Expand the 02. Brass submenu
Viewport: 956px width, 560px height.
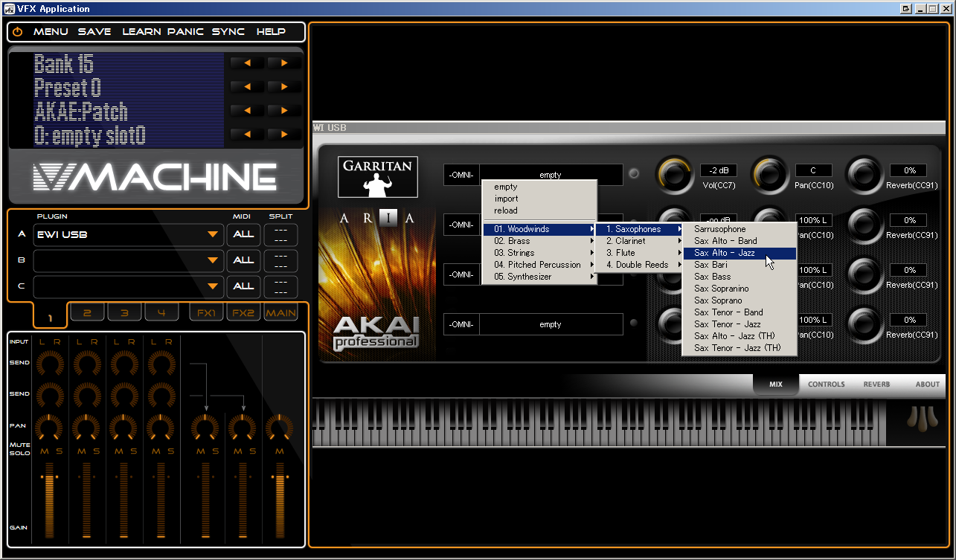(539, 241)
